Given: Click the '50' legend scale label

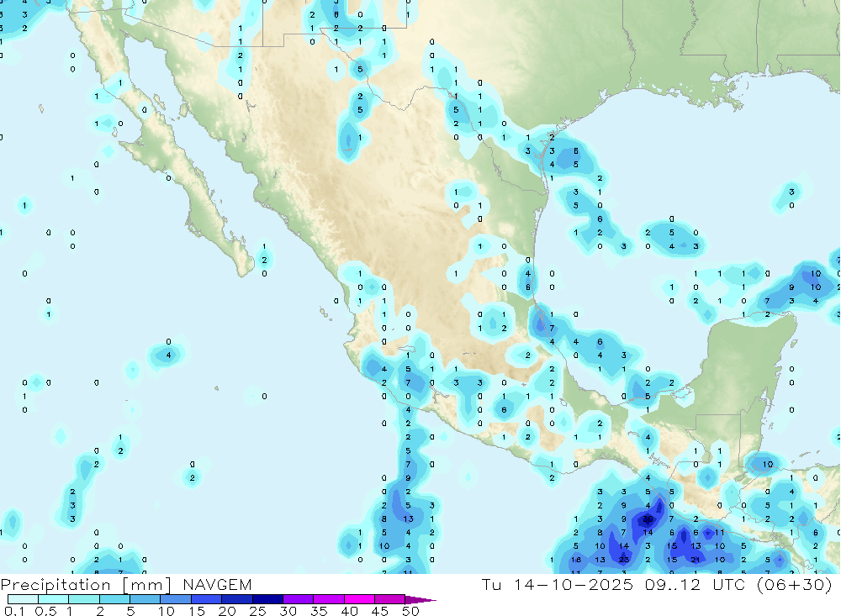Looking at the screenshot, I should 410,611.
